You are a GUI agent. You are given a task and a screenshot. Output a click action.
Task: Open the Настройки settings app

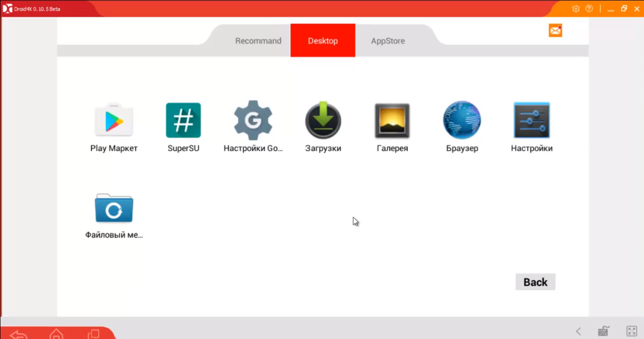point(531,121)
